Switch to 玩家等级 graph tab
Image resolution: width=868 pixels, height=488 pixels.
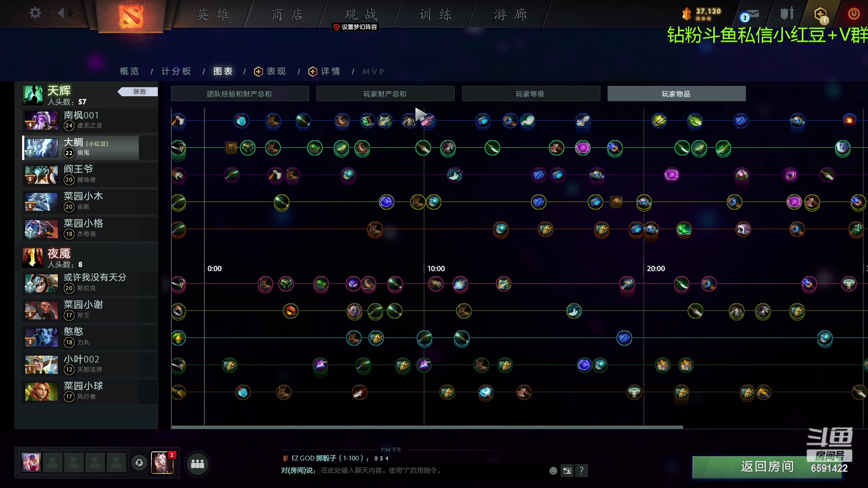pos(530,94)
